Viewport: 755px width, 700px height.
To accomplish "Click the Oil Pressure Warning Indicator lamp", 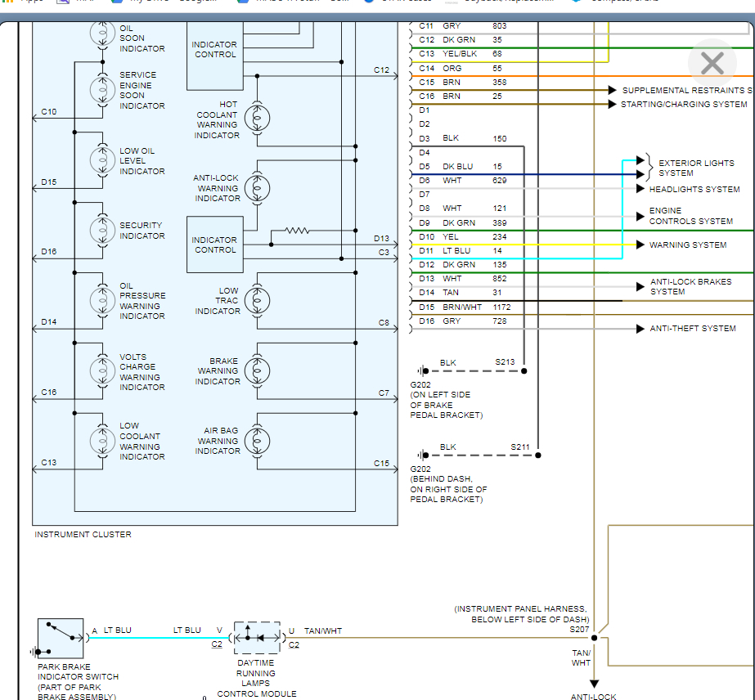I will [102, 299].
